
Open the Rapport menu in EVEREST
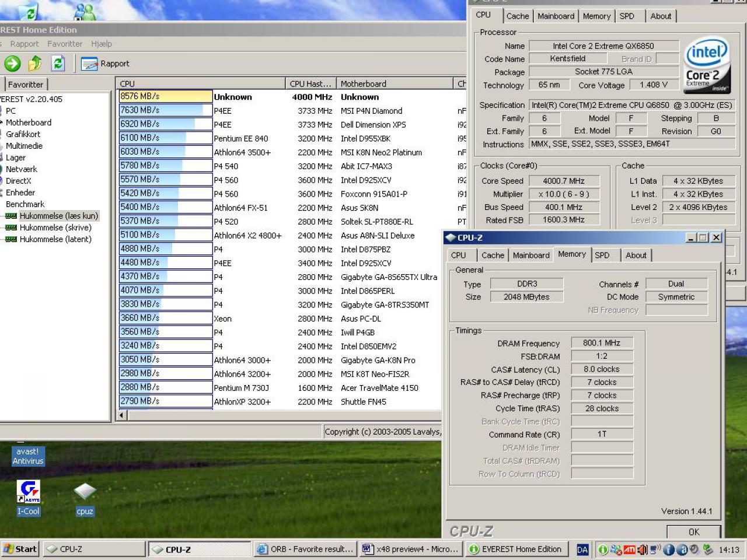(x=25, y=44)
